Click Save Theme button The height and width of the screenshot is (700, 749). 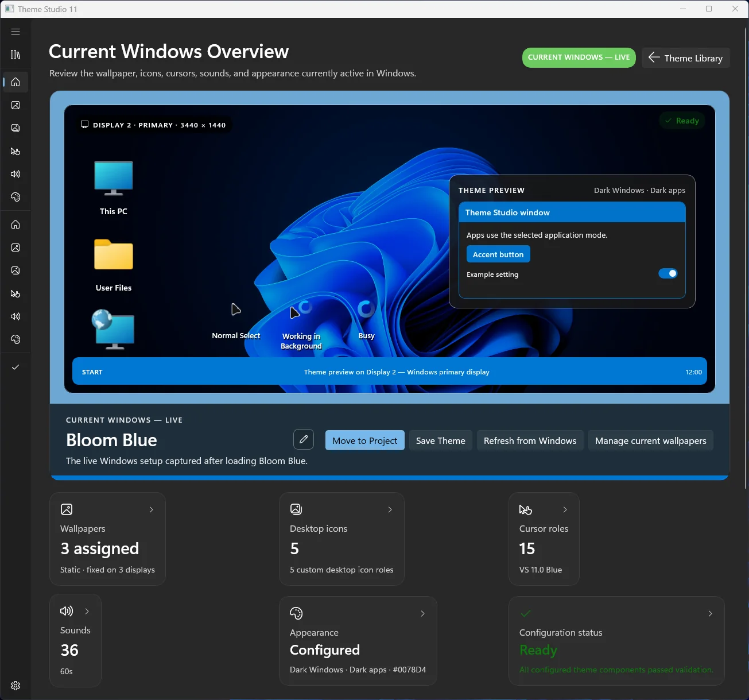441,440
